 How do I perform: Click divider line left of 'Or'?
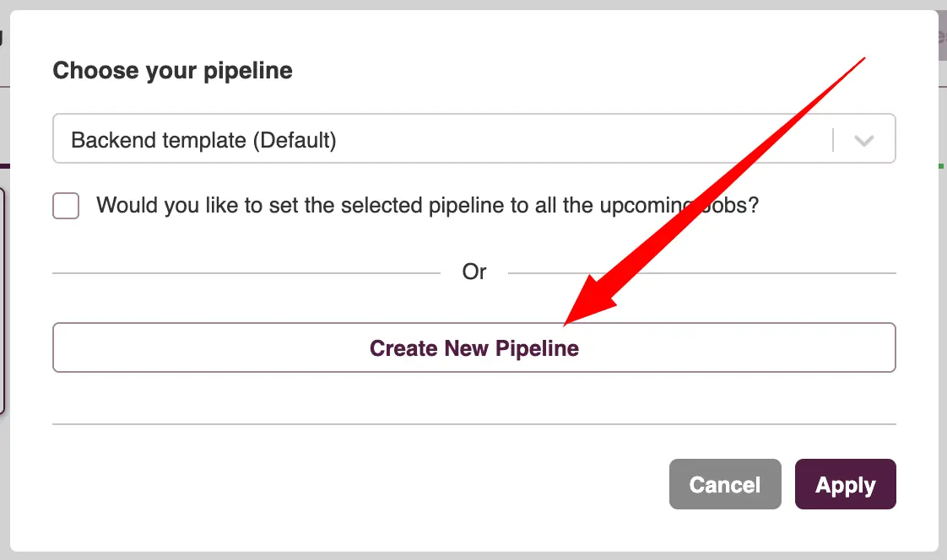245,272
